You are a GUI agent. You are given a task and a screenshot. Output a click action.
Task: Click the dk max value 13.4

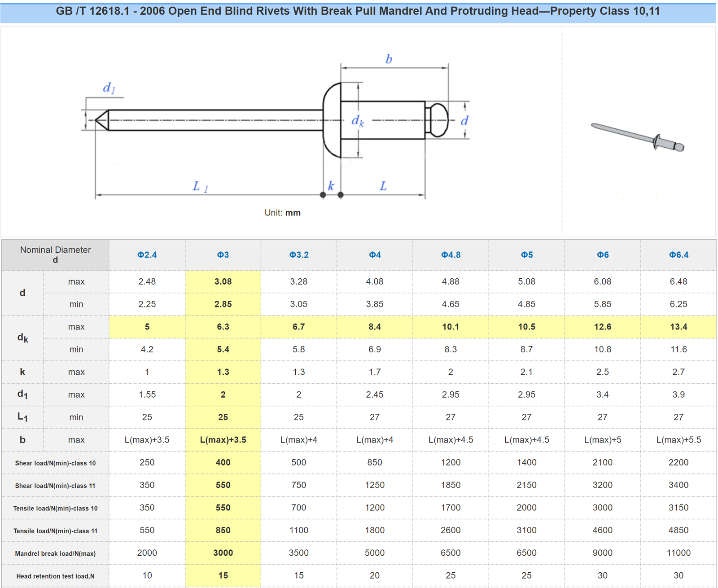(x=679, y=327)
